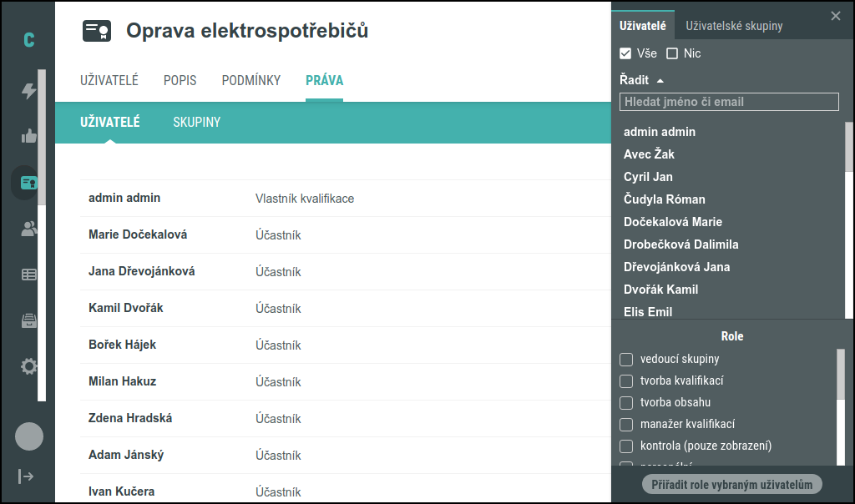Open the users section from the sidebar
855x504 pixels.
tap(28, 228)
